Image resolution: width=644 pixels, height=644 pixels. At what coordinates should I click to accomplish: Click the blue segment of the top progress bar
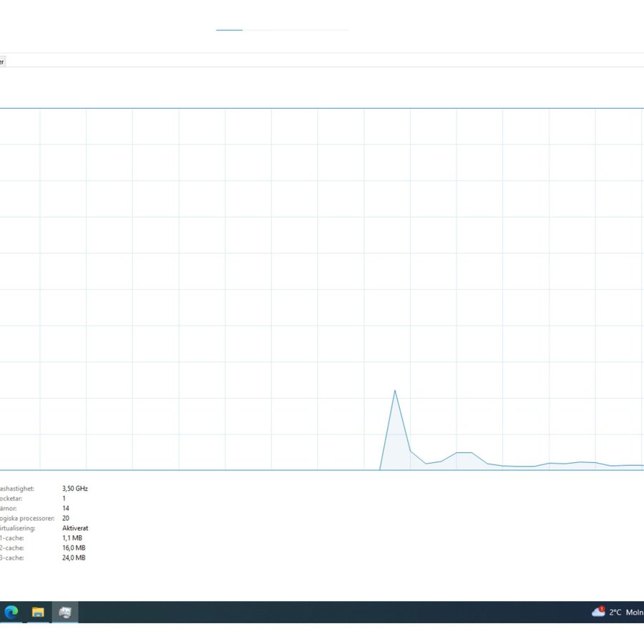pos(229,30)
